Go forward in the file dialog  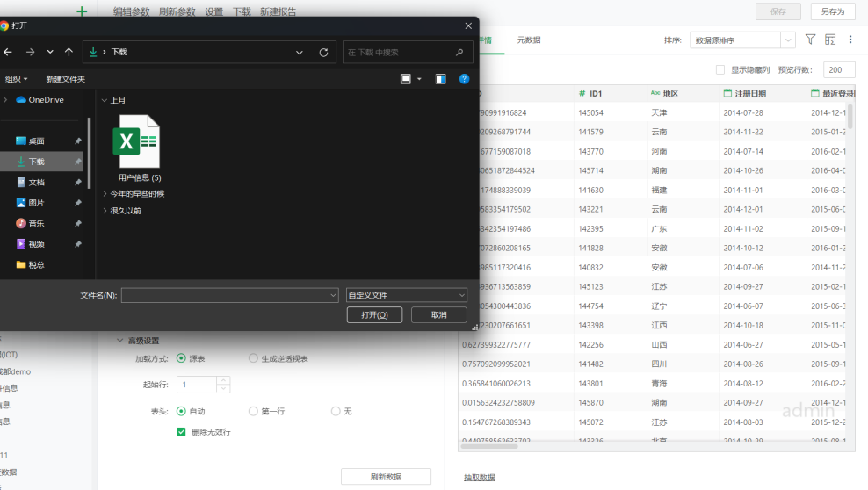coord(30,52)
